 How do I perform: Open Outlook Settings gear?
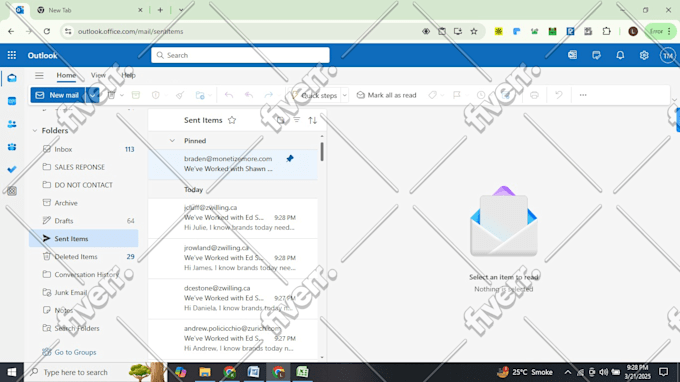pos(644,55)
